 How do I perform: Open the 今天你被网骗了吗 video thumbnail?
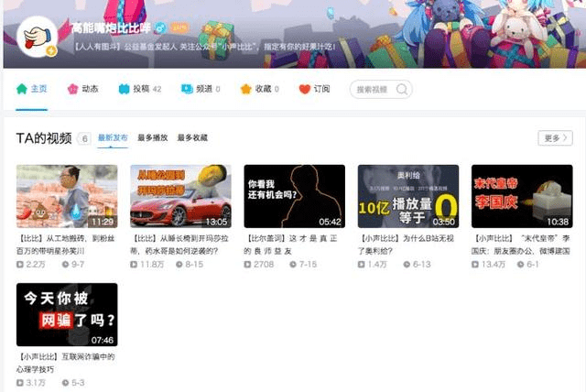click(x=67, y=314)
